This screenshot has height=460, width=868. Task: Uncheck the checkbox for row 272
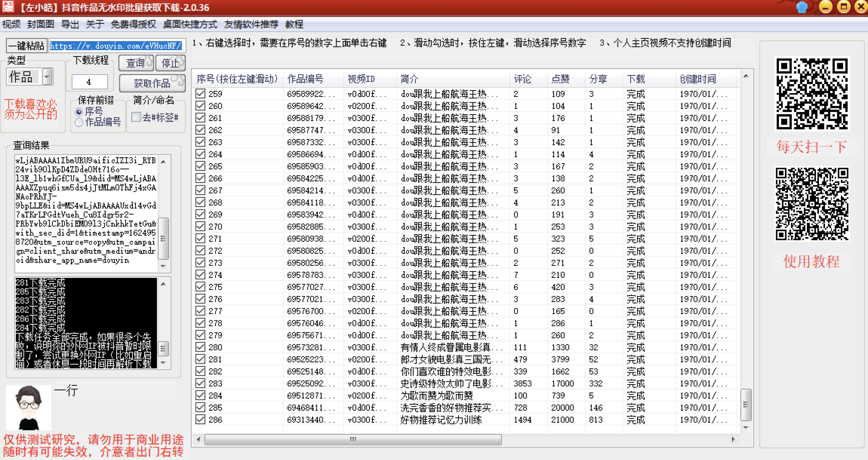[x=200, y=250]
